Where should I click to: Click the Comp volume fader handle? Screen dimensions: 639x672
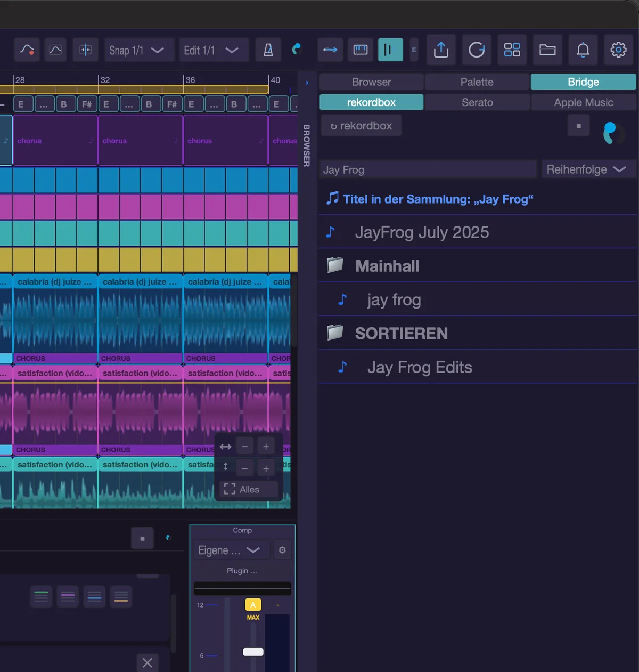click(x=253, y=652)
